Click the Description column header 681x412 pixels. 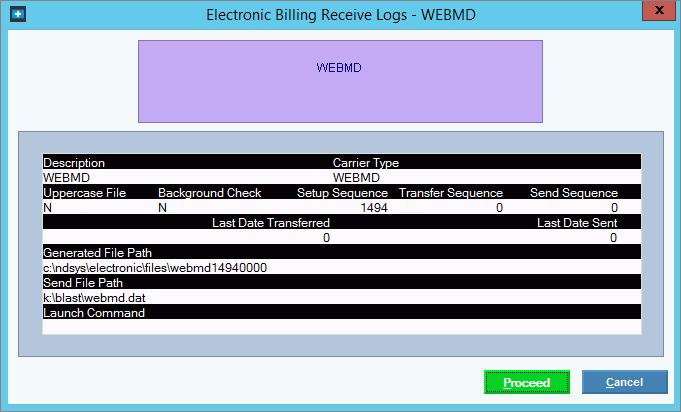(x=74, y=163)
